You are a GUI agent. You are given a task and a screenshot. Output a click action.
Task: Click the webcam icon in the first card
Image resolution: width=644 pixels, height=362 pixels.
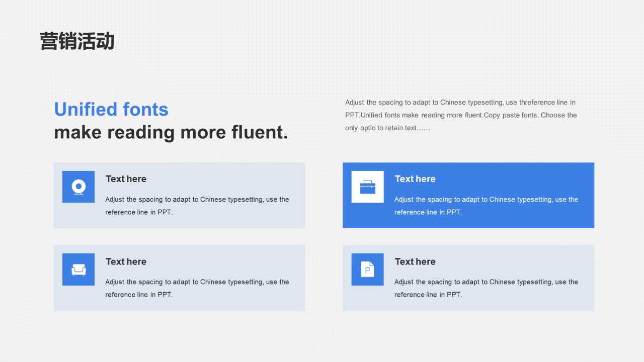click(x=78, y=187)
